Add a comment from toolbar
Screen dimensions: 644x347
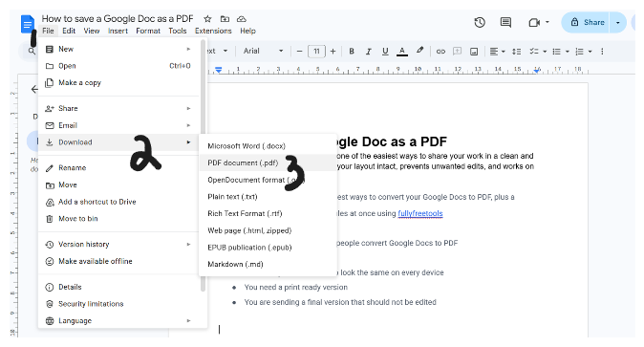pyautogui.click(x=457, y=52)
